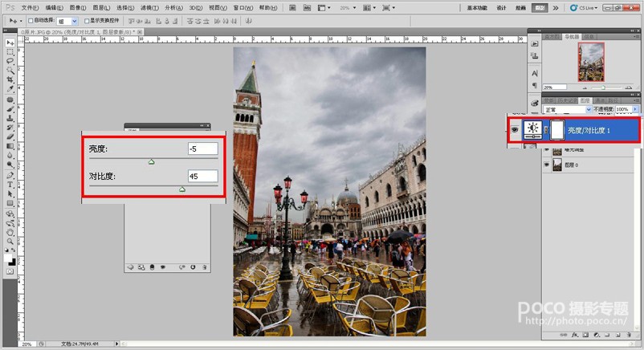The height and width of the screenshot is (350, 644).
Task: Open the 窗口(W) menu
Action: coord(243,8)
